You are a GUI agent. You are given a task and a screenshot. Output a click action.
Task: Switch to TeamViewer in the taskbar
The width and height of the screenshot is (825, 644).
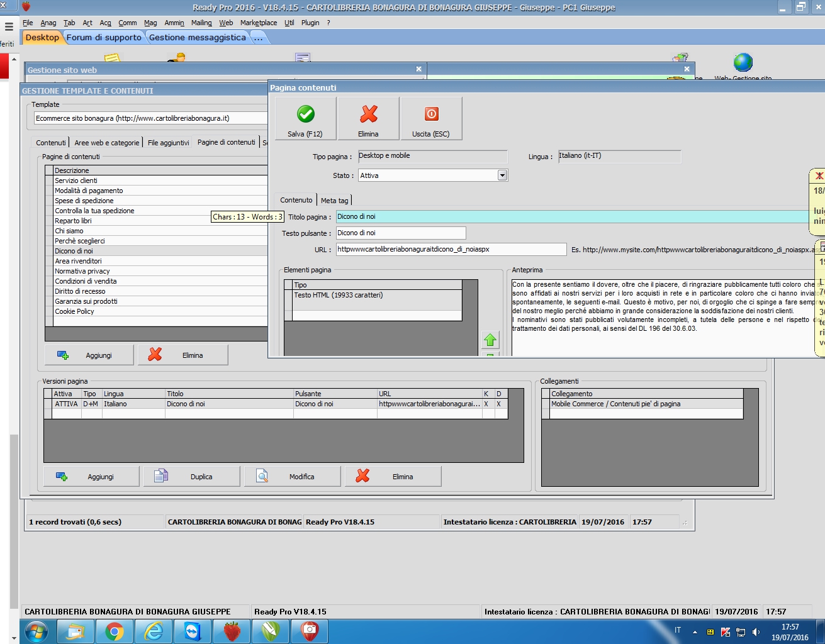[192, 631]
